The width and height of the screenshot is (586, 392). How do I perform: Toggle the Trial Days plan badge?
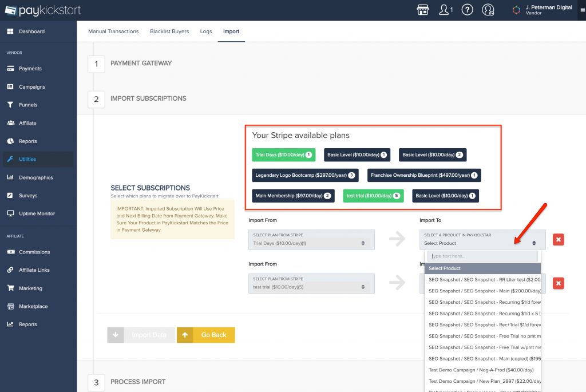[284, 155]
